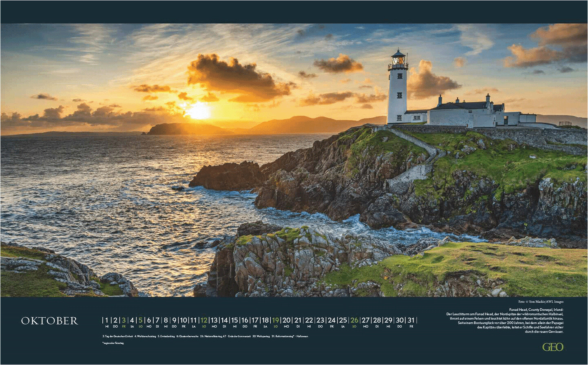Select Sunday the 12th in green
The width and height of the screenshot is (588, 365).
tap(204, 321)
